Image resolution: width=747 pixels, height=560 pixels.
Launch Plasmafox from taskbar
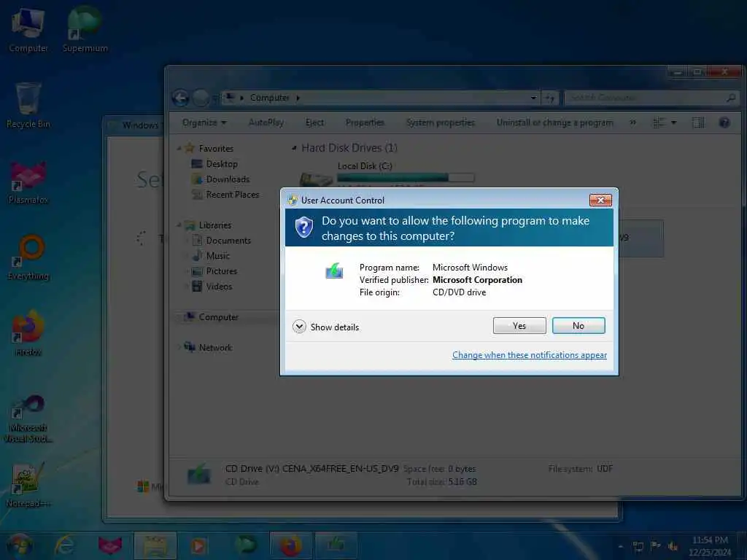(x=110, y=545)
